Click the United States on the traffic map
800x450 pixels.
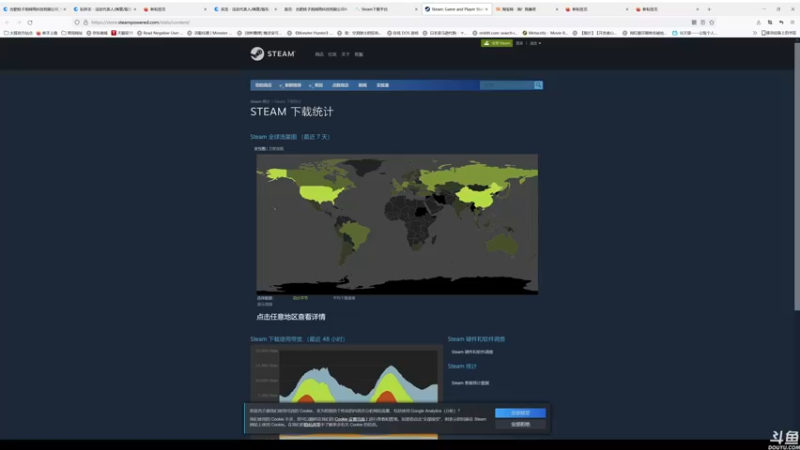[319, 194]
